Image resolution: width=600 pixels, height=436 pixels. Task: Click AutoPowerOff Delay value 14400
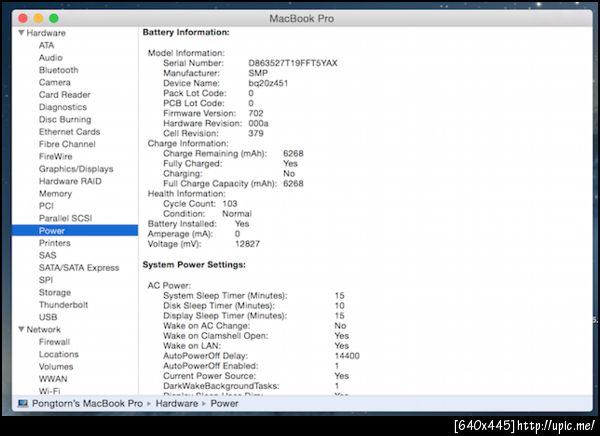[x=347, y=356]
